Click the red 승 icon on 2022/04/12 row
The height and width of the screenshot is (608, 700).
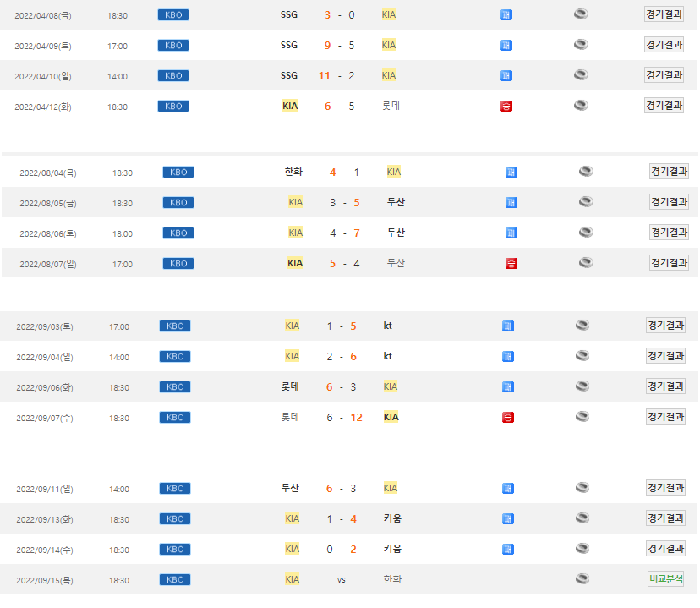pyautogui.click(x=506, y=107)
